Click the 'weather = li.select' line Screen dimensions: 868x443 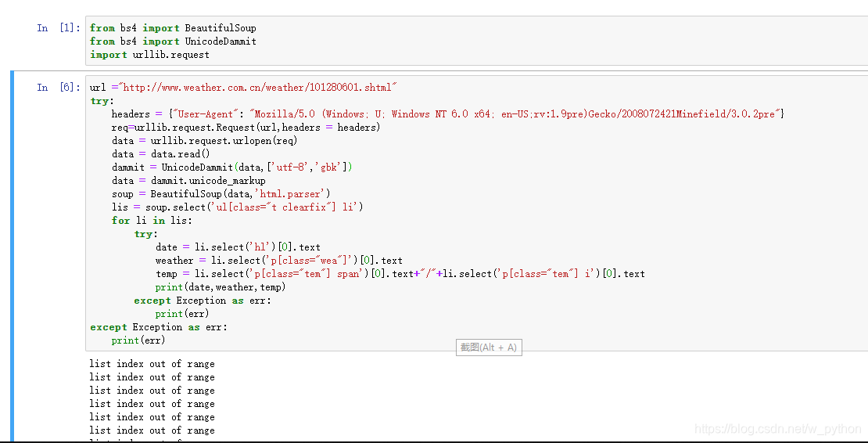coord(278,261)
